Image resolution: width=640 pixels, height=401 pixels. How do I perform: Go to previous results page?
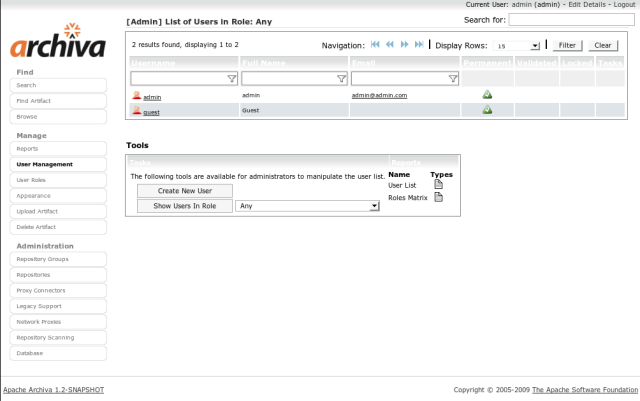click(x=390, y=45)
